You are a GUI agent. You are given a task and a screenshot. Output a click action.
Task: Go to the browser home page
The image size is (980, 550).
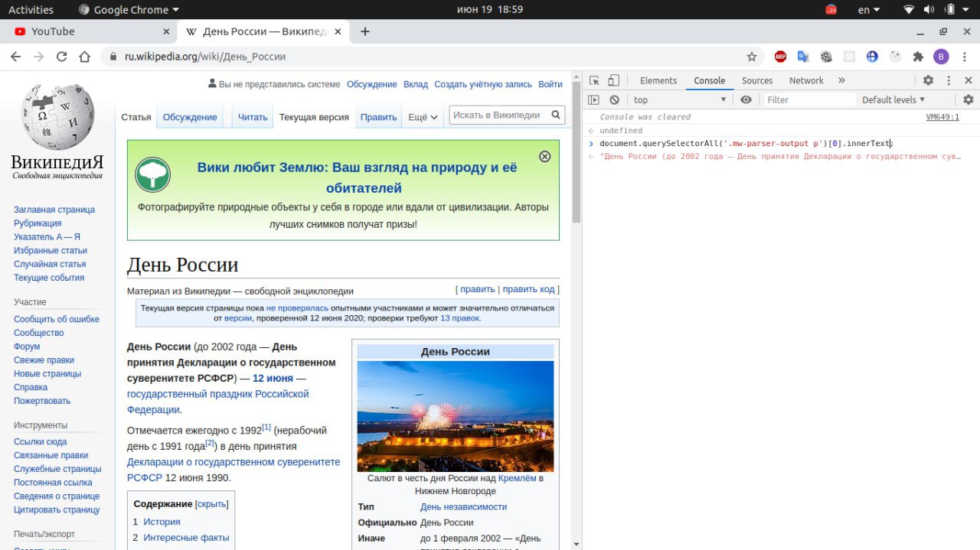[x=85, y=57]
